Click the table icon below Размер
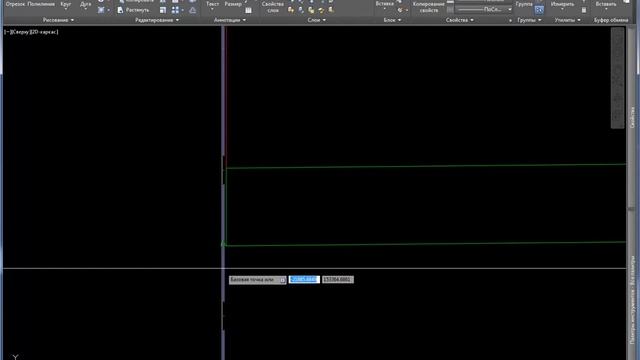Viewport: 640px width, 360px height. click(x=248, y=10)
